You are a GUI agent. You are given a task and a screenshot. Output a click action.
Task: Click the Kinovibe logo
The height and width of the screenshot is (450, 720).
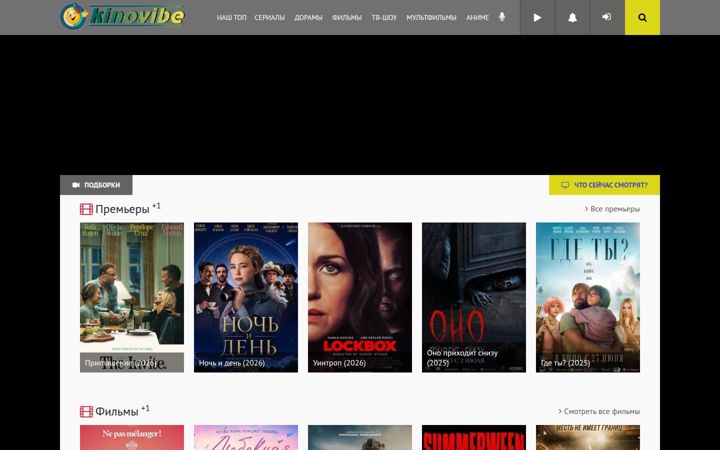[x=123, y=17]
